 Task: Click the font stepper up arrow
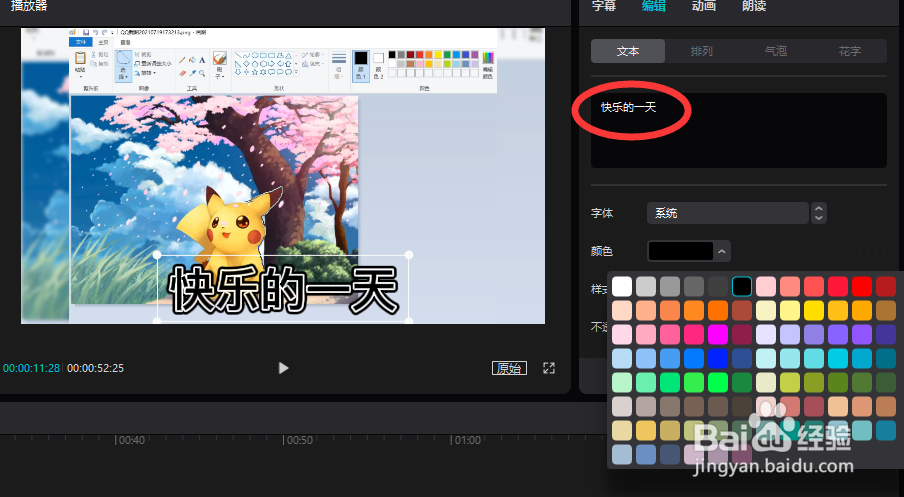tap(819, 208)
